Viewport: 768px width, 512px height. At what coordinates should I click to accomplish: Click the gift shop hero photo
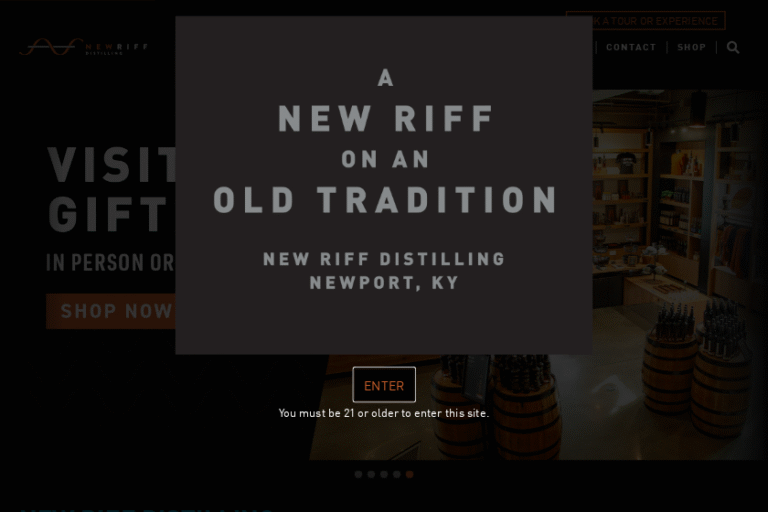tap(676, 274)
